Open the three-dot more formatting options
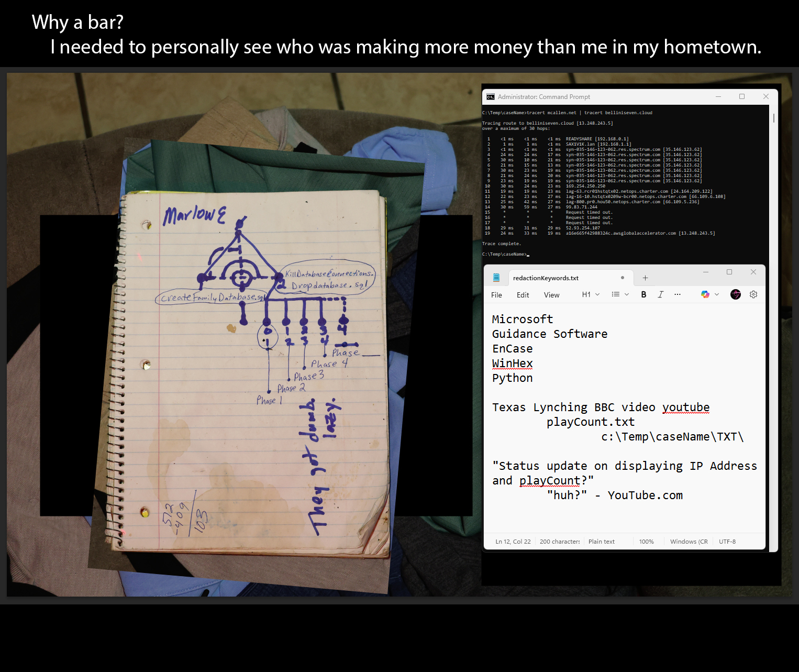The height and width of the screenshot is (672, 799). 678,294
